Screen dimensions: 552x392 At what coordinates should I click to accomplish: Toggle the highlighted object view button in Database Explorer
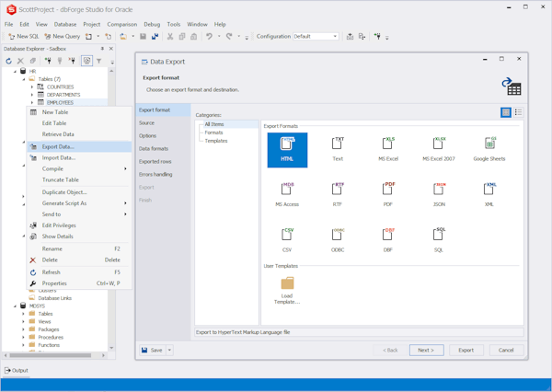point(86,62)
